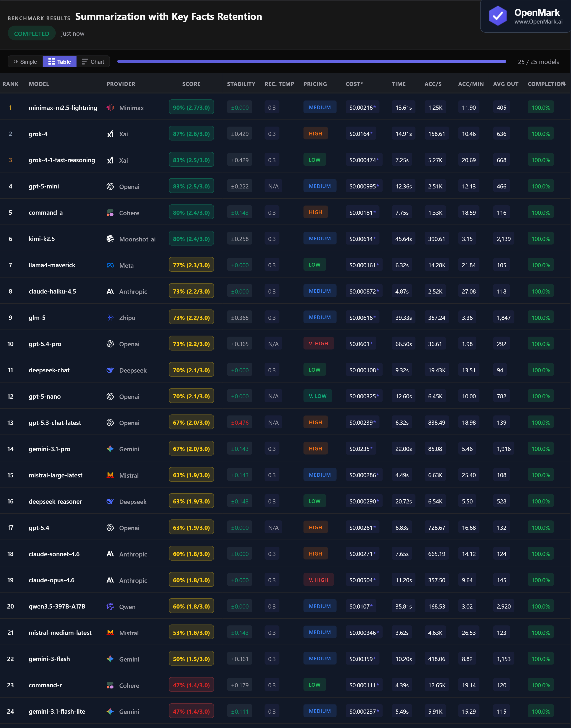This screenshot has height=728, width=571.
Task: Click the Qwen provider icon
Action: tap(110, 607)
